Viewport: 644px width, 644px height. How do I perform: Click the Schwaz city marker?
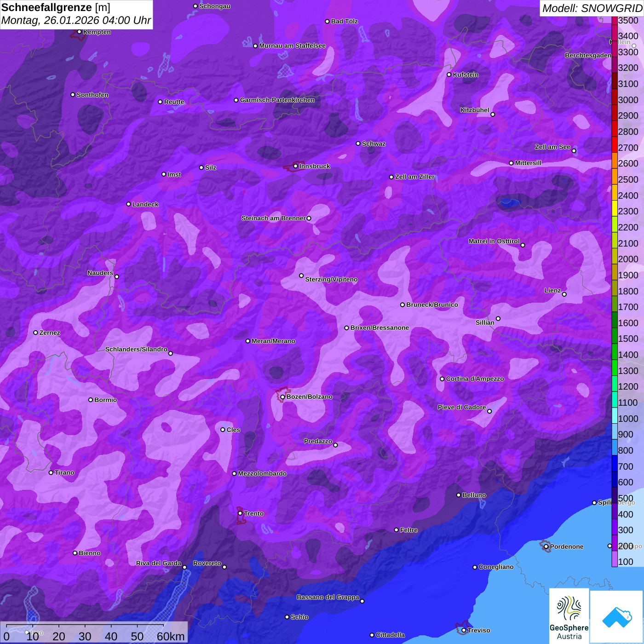pos(358,144)
